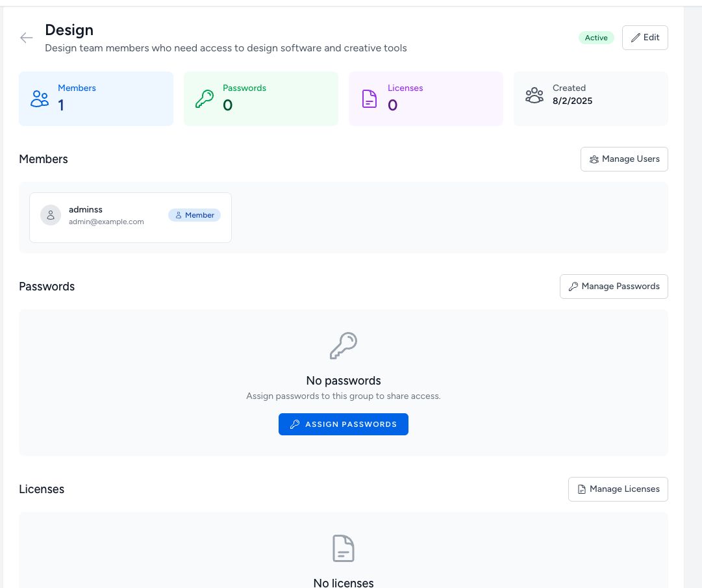Click the purple Licenses document icon
Image resolution: width=702 pixels, height=588 pixels.
[x=370, y=99]
